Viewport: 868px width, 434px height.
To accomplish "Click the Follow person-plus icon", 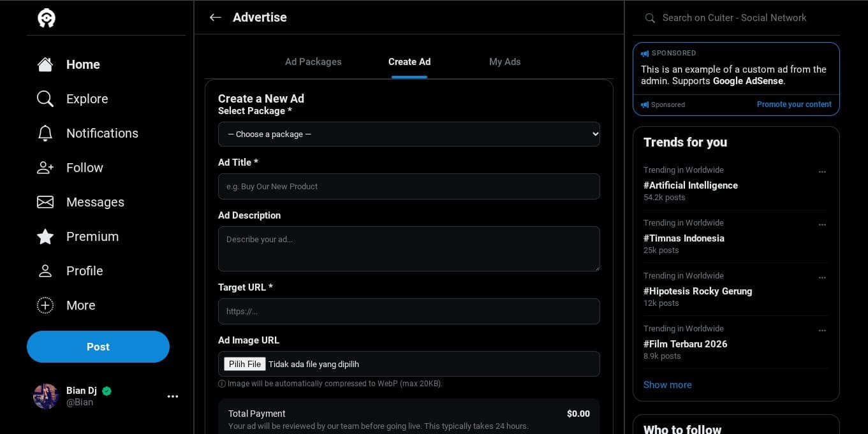I will click(45, 168).
